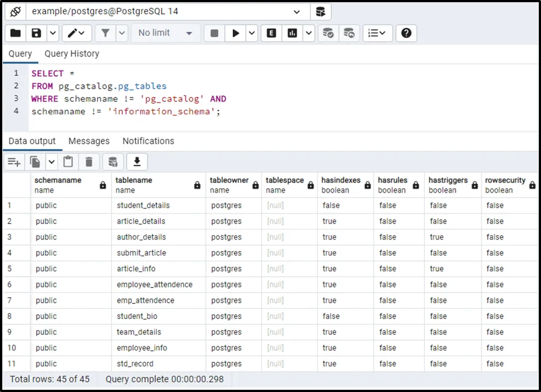541x392 pixels.
Task: Switch to the Notifications tab
Action: click(x=148, y=141)
